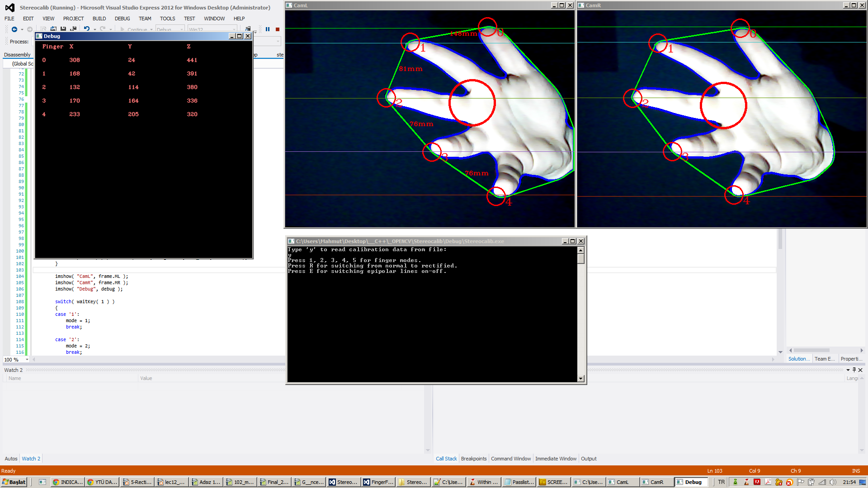Pin the Watch 2 panel
Image resolution: width=868 pixels, height=488 pixels.
pos(854,370)
